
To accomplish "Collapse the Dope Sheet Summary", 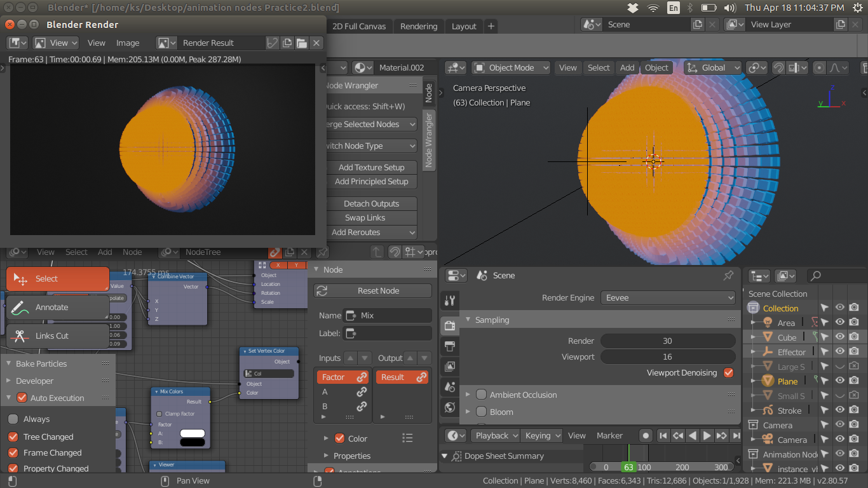I will [x=444, y=456].
